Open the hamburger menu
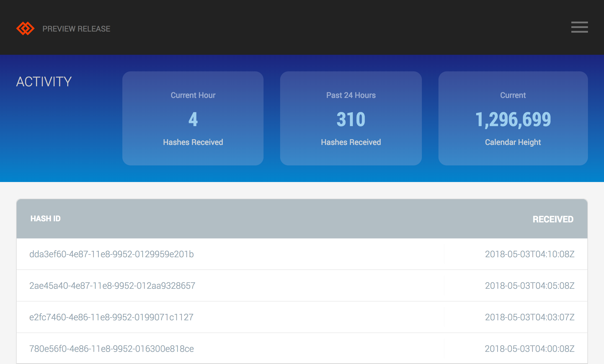The image size is (604, 364). click(x=579, y=27)
